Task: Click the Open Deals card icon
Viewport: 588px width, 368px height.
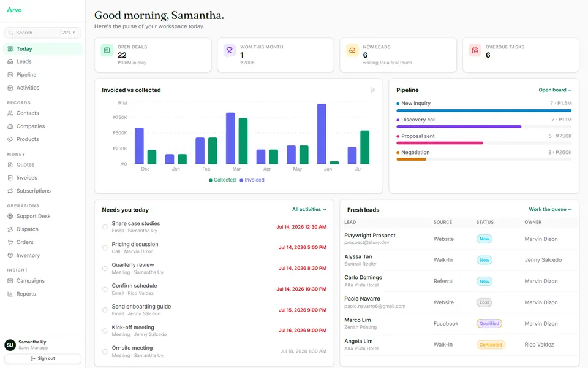Action: pos(107,50)
